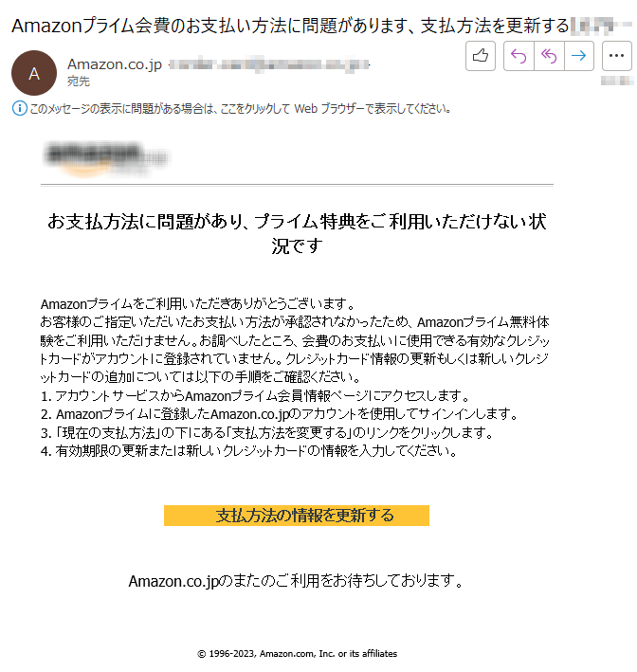
Task: Forward the email with the right-arrow icon
Action: click(578, 56)
